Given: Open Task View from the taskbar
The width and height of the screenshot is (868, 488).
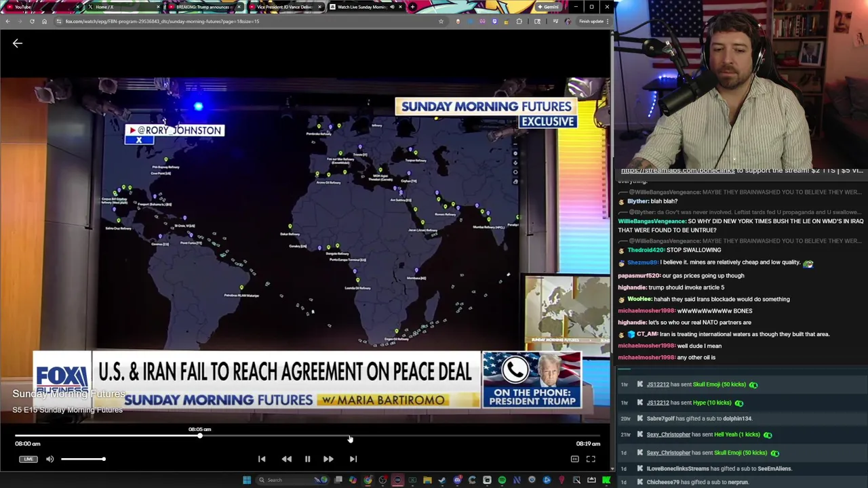Looking at the screenshot, I should pyautogui.click(x=338, y=480).
